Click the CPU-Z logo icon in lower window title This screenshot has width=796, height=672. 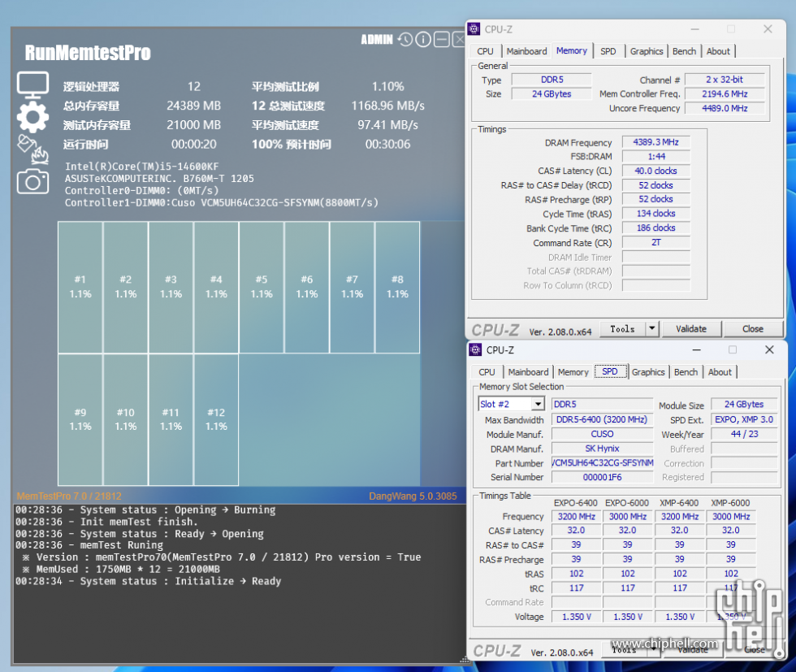click(475, 349)
